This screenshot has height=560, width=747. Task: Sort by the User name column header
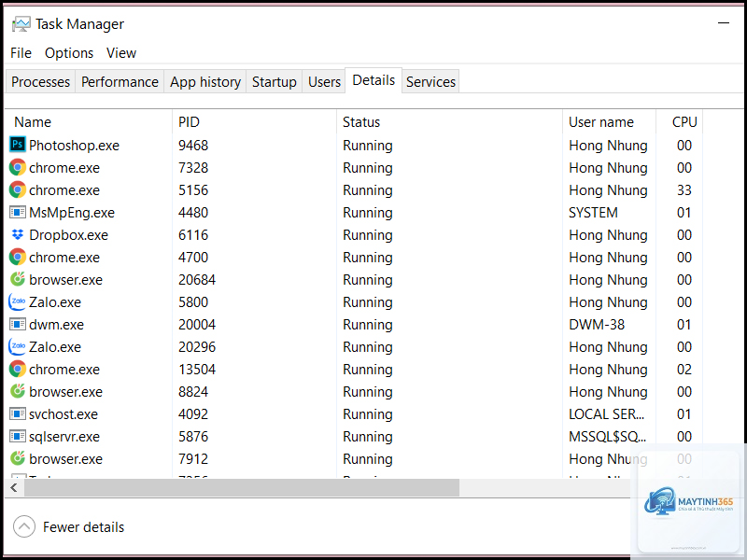[x=609, y=122]
